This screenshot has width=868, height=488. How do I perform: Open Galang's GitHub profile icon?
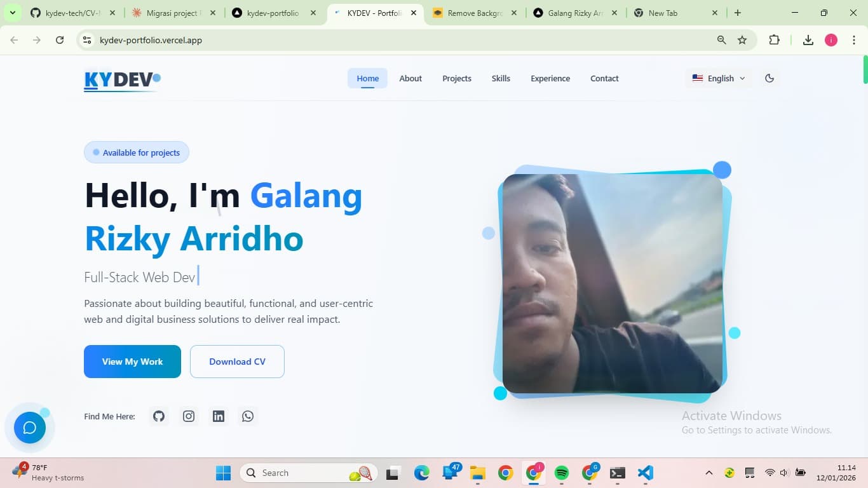click(158, 416)
